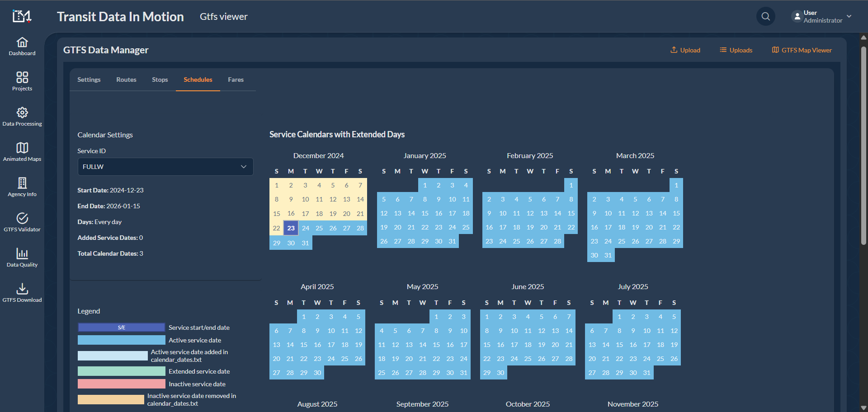The width and height of the screenshot is (868, 412).
Task: Click the Upload link
Action: 685,50
